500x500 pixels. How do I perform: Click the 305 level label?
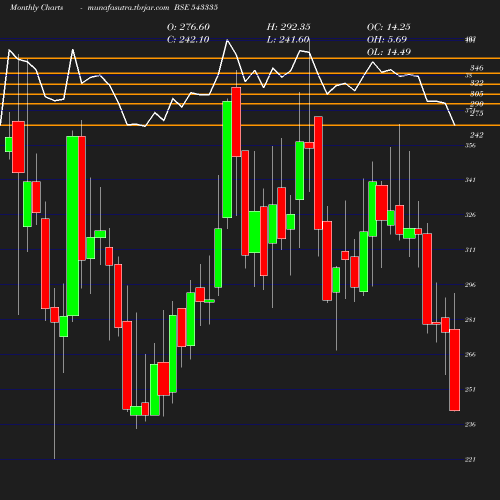(477, 94)
